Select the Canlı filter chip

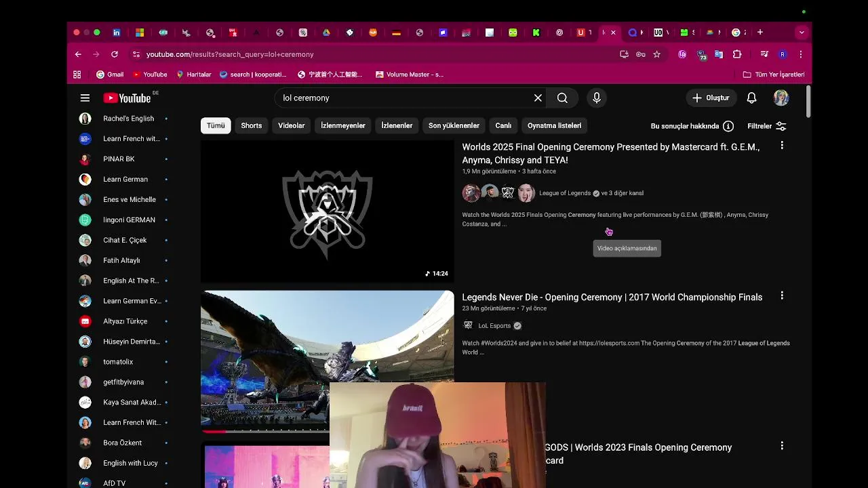[503, 125]
